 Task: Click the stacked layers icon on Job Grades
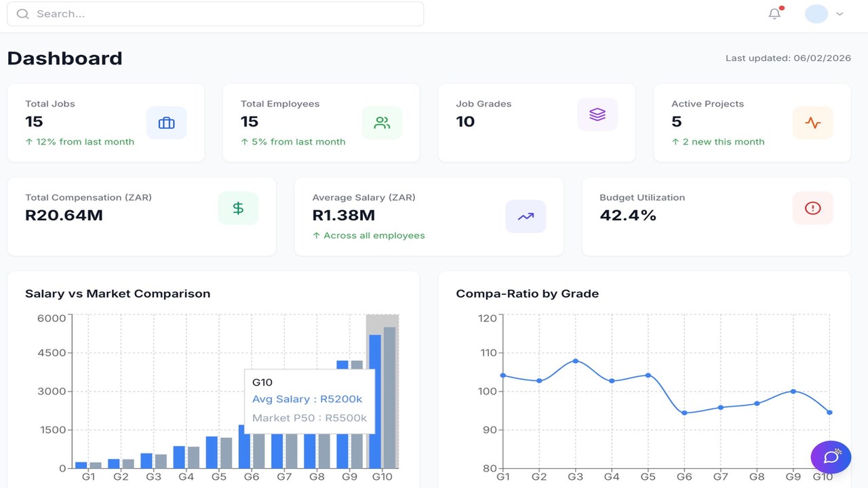pos(597,115)
